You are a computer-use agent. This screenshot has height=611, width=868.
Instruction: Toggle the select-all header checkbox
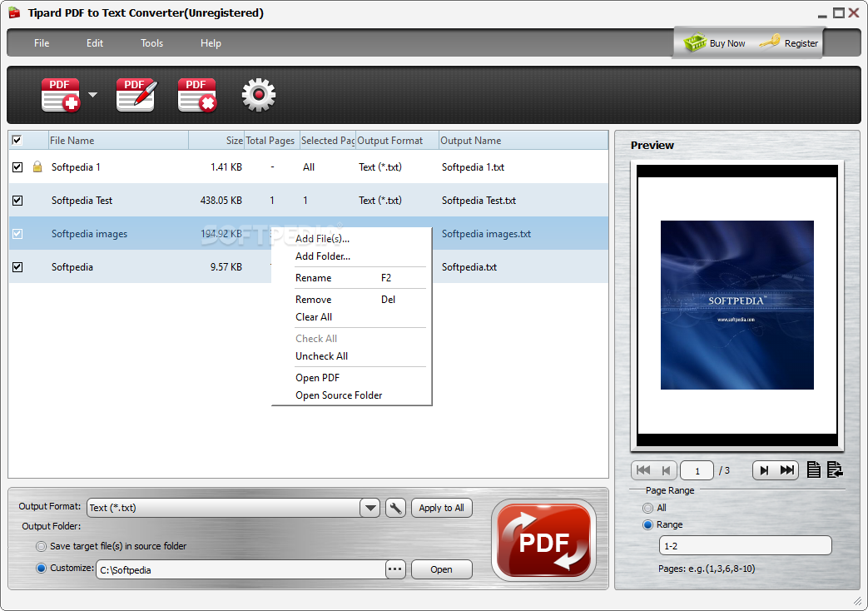(17, 140)
